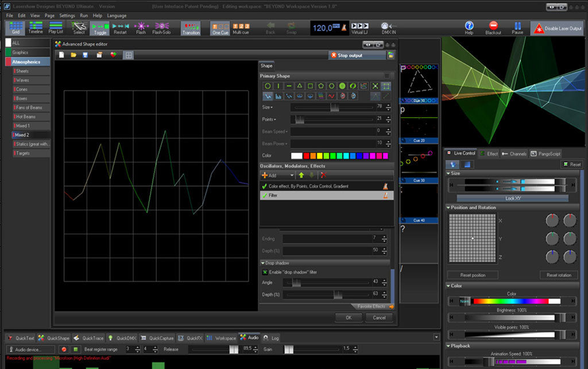Open the Settings menu

[67, 16]
